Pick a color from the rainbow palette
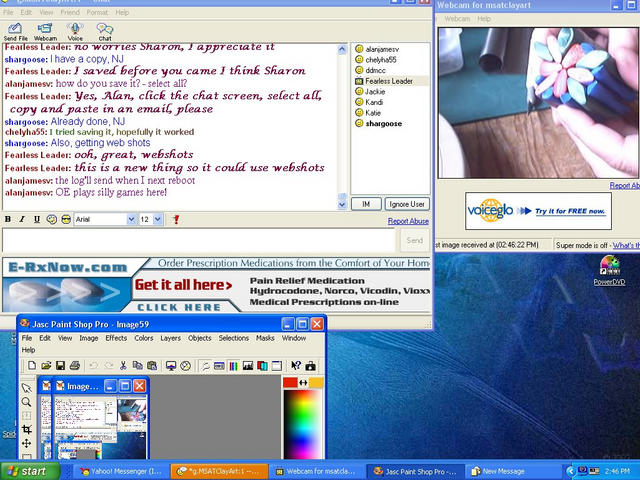The height and width of the screenshot is (480, 640). [x=302, y=424]
